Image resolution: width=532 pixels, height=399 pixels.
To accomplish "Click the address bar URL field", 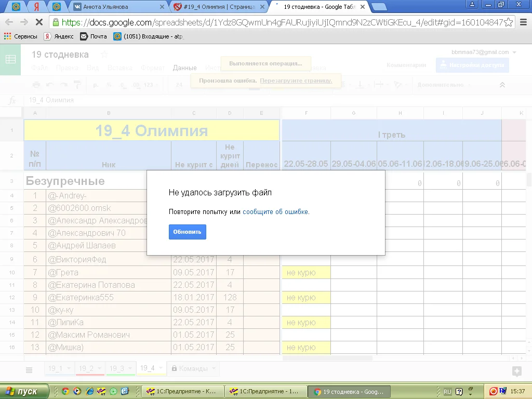I will click(x=281, y=22).
